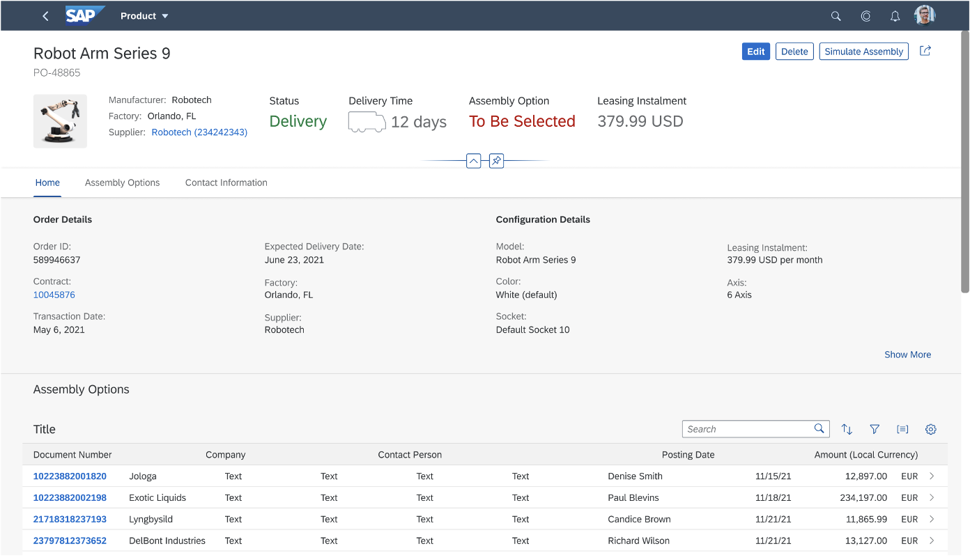The width and height of the screenshot is (970, 560).
Task: Click the Simulate Assembly button
Action: 864,52
